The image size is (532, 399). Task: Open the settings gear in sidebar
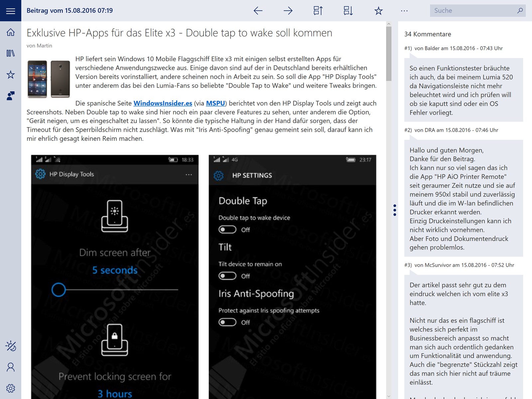click(11, 388)
